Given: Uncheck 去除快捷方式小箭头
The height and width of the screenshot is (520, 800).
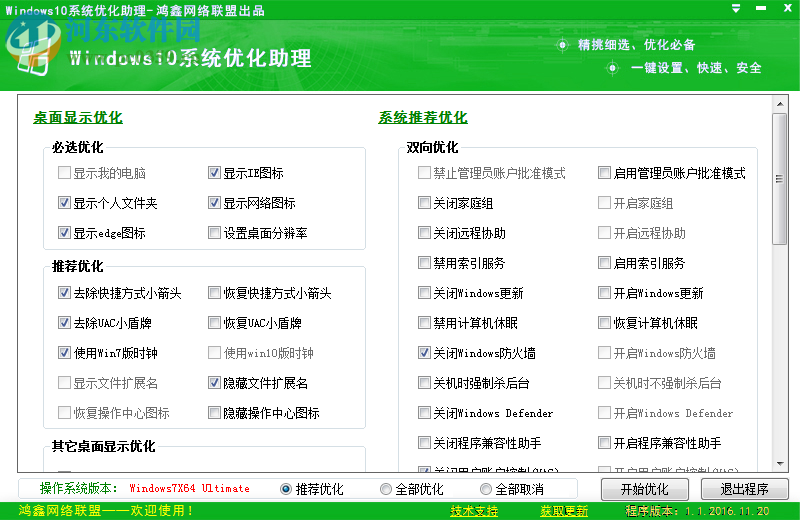Looking at the screenshot, I should click(x=64, y=293).
